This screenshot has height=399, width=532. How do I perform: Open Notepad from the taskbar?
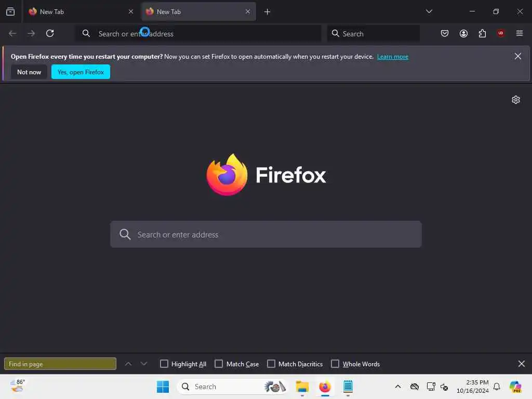(x=348, y=387)
